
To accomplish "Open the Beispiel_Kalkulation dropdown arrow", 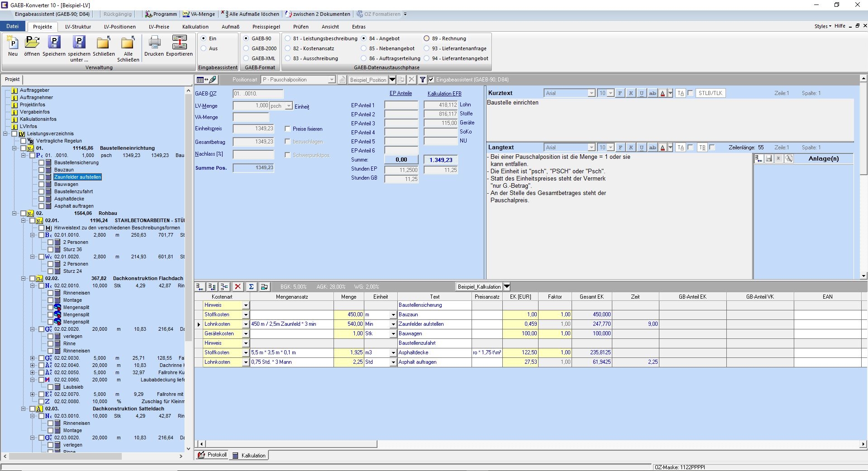I will click(x=507, y=287).
